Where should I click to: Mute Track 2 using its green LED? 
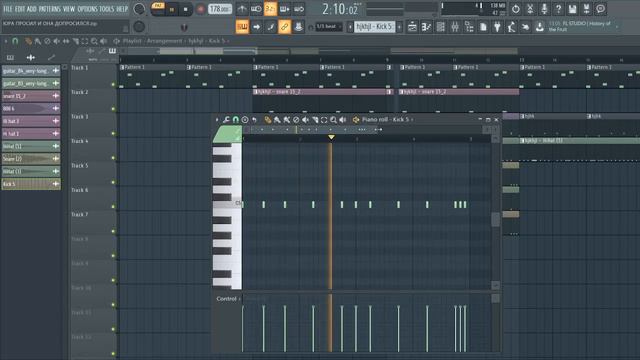[113, 109]
